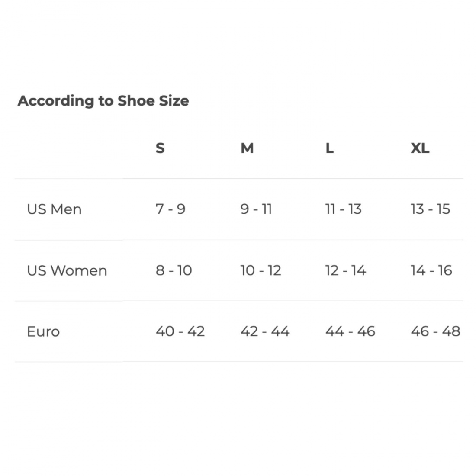
Task: Select US Women XL size 14 - 16
Action: coord(431,270)
